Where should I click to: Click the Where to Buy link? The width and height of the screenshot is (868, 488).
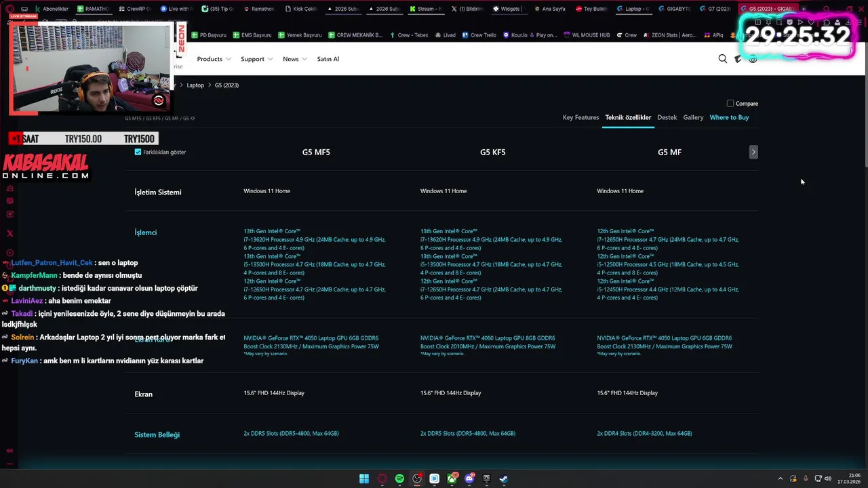[x=729, y=117]
